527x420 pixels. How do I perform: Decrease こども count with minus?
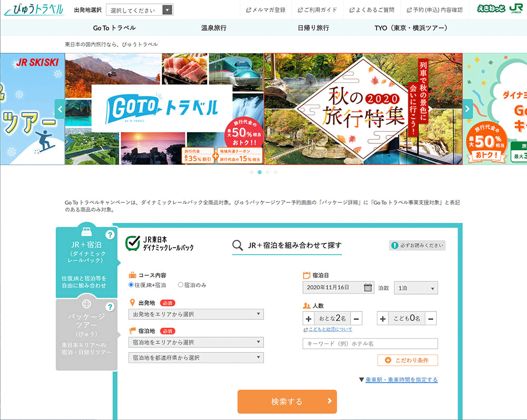431,318
